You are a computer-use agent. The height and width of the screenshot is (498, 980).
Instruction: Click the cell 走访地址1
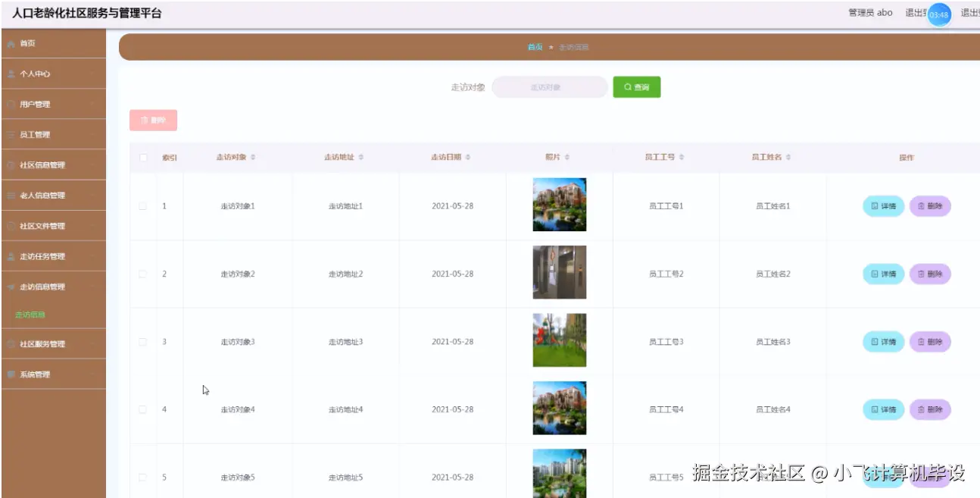pyautogui.click(x=345, y=206)
